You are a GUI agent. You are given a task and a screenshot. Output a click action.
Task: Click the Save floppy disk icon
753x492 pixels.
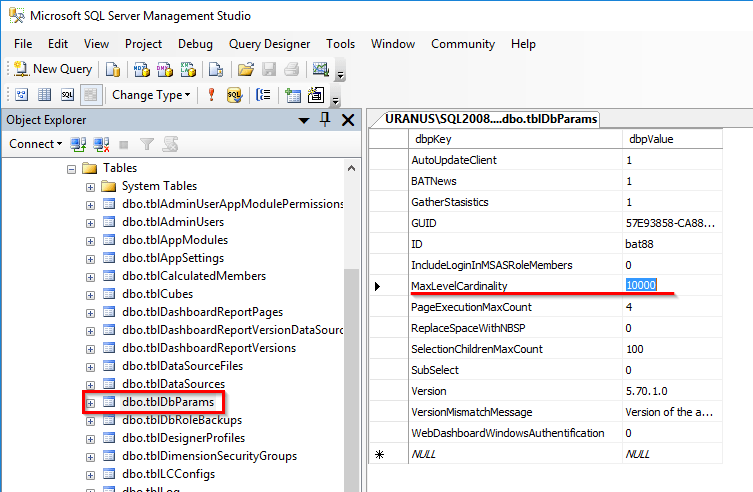coord(269,70)
